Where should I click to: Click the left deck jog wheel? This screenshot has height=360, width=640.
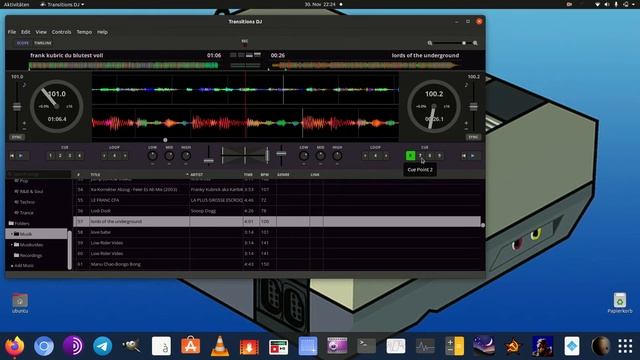(x=57, y=106)
